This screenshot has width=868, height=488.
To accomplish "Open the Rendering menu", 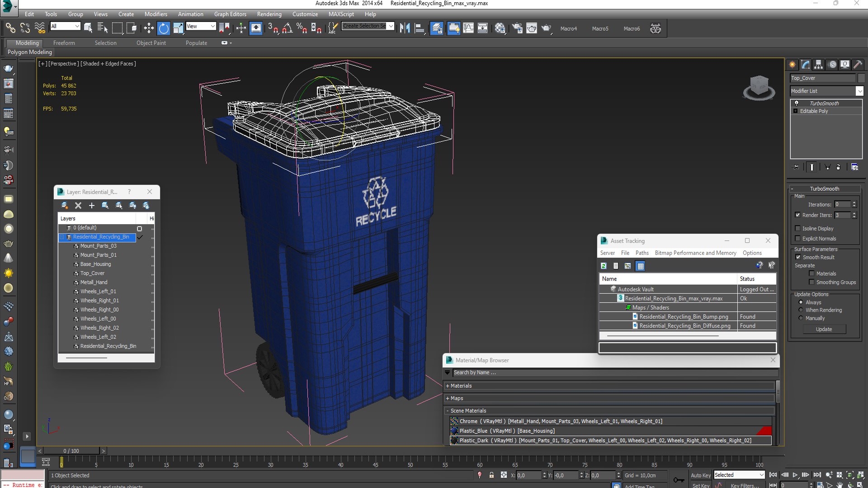I will coord(269,14).
